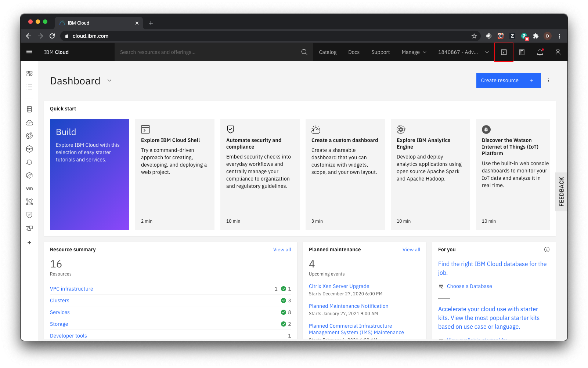Image resolution: width=588 pixels, height=368 pixels.
Task: Click View all in Resource summary
Action: (282, 249)
